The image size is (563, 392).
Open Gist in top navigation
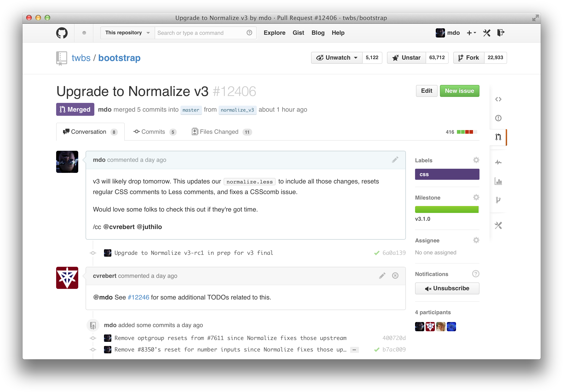[x=298, y=33]
